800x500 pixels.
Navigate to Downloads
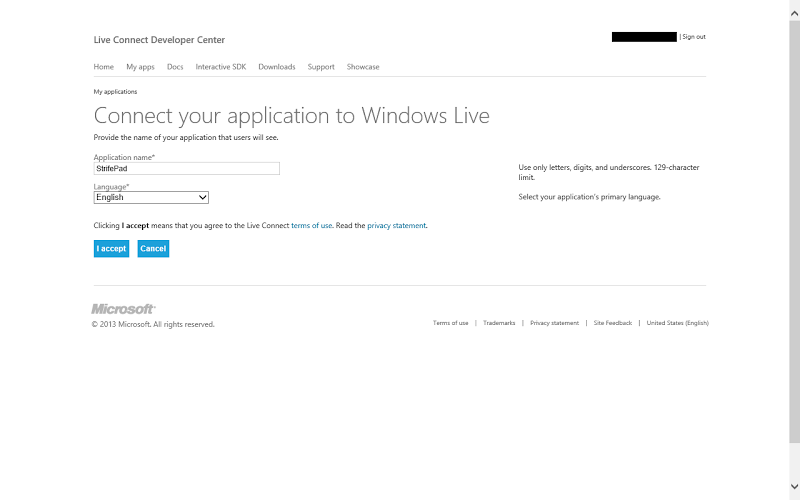[x=277, y=67]
